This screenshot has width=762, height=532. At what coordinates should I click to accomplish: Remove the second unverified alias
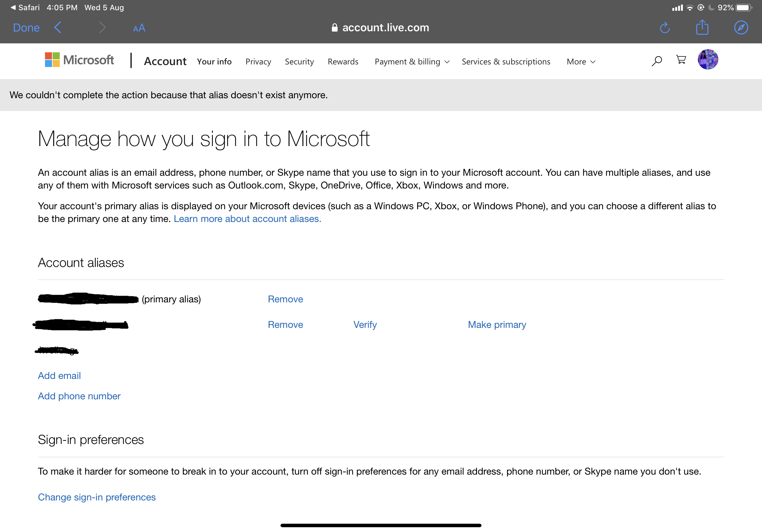pos(285,325)
